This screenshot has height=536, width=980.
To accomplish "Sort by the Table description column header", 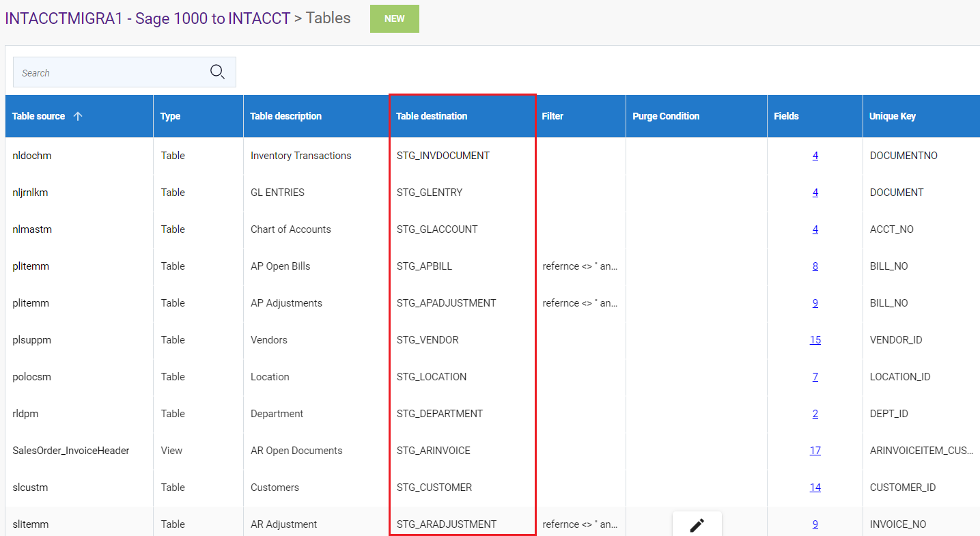I will pyautogui.click(x=285, y=116).
